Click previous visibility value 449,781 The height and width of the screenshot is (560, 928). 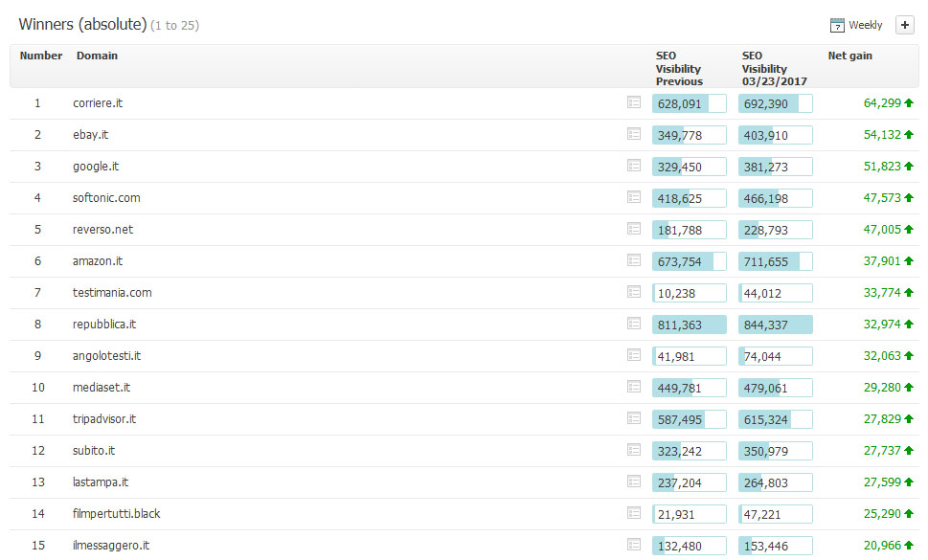(679, 388)
